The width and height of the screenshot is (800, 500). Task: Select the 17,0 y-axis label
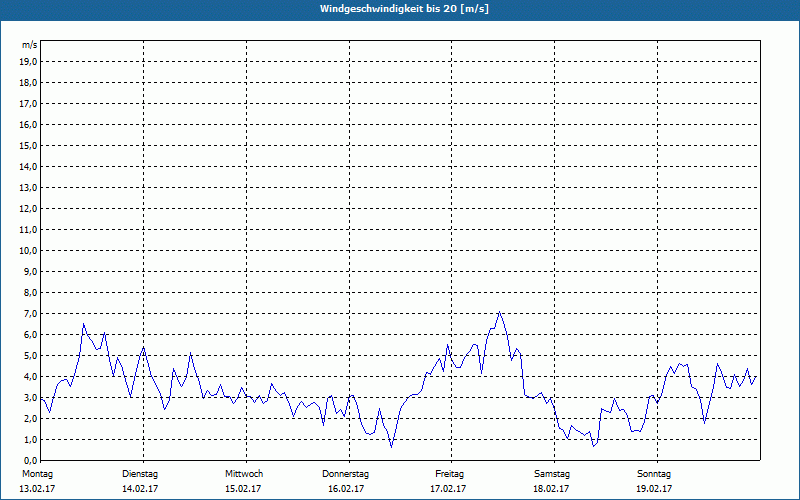29,104
